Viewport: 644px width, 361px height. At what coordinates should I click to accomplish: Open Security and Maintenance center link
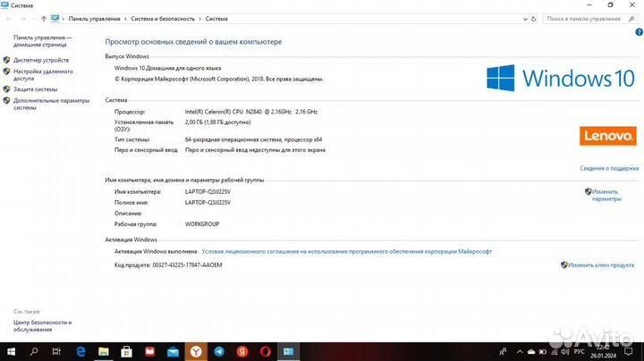pos(42,326)
